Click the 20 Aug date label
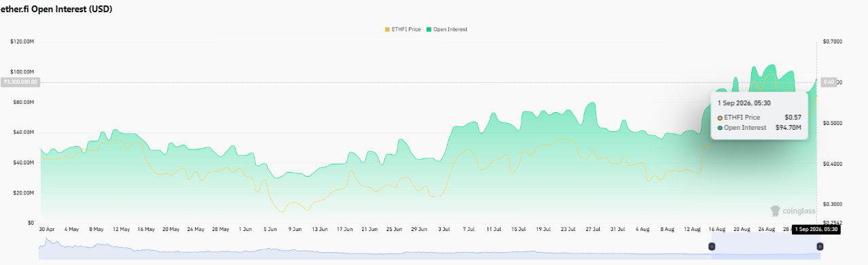This screenshot has width=868, height=265. [x=741, y=230]
